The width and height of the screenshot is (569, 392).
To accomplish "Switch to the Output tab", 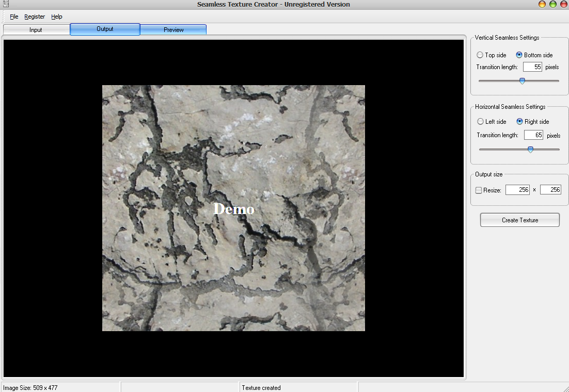I will [105, 29].
